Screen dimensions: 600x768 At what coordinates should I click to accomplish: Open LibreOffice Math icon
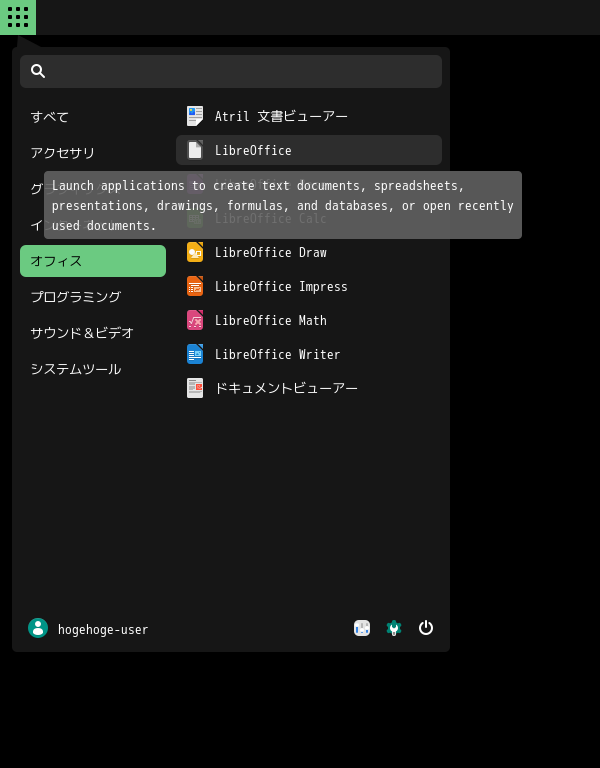(x=195, y=320)
